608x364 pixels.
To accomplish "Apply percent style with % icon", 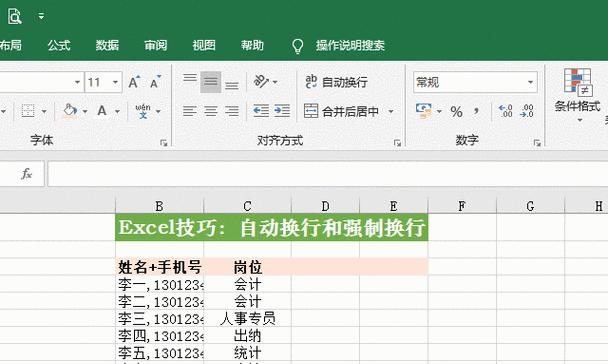I will [x=456, y=112].
